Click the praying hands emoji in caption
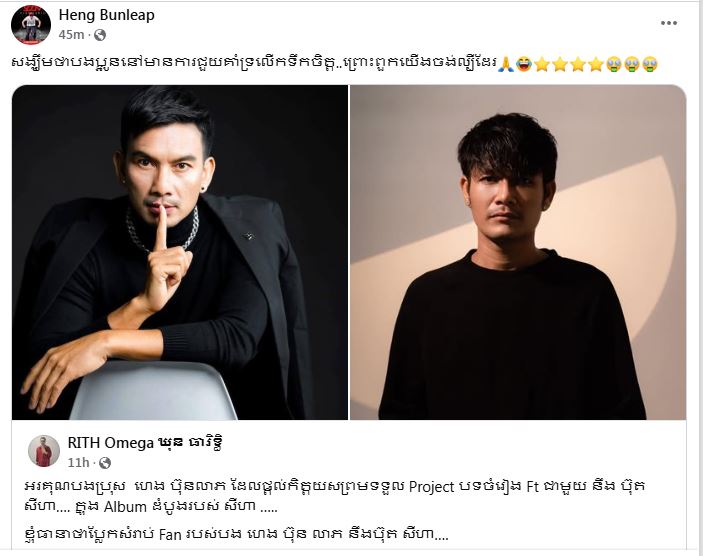 click(x=506, y=65)
